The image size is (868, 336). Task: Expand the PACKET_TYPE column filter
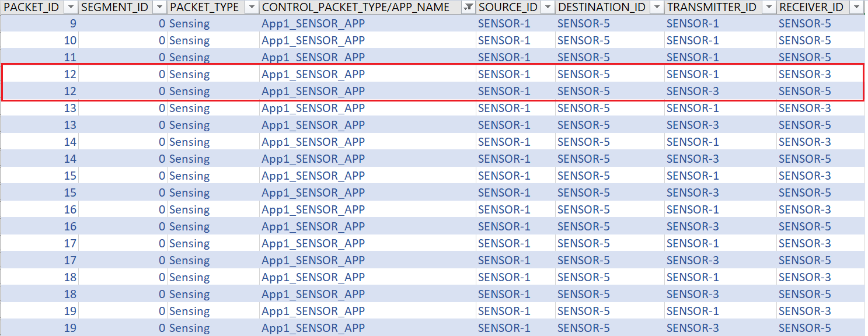[x=252, y=7]
